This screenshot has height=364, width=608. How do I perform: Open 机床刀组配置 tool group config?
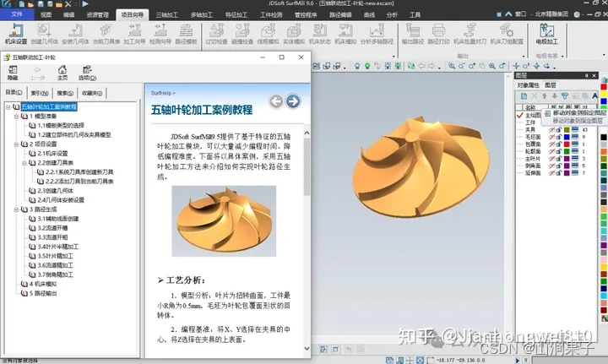(x=507, y=34)
